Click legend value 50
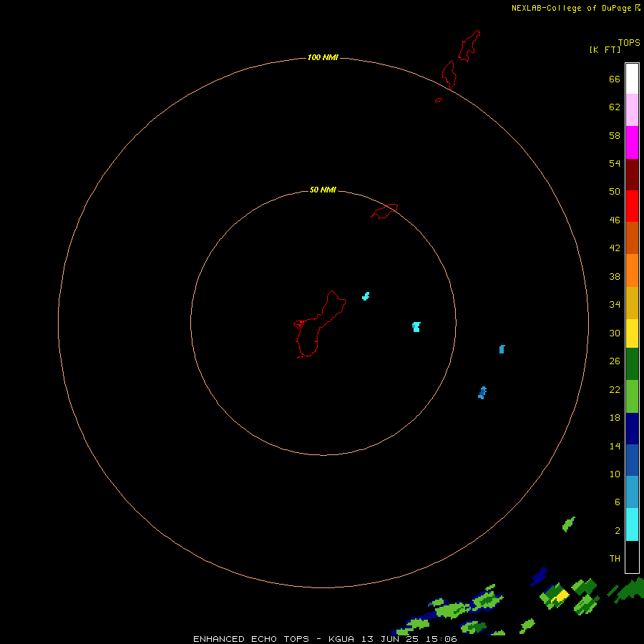644x644 pixels. click(615, 192)
